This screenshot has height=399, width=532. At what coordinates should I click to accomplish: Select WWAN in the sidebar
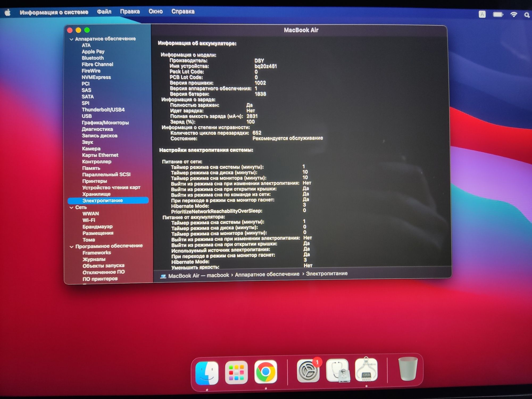[x=91, y=214]
